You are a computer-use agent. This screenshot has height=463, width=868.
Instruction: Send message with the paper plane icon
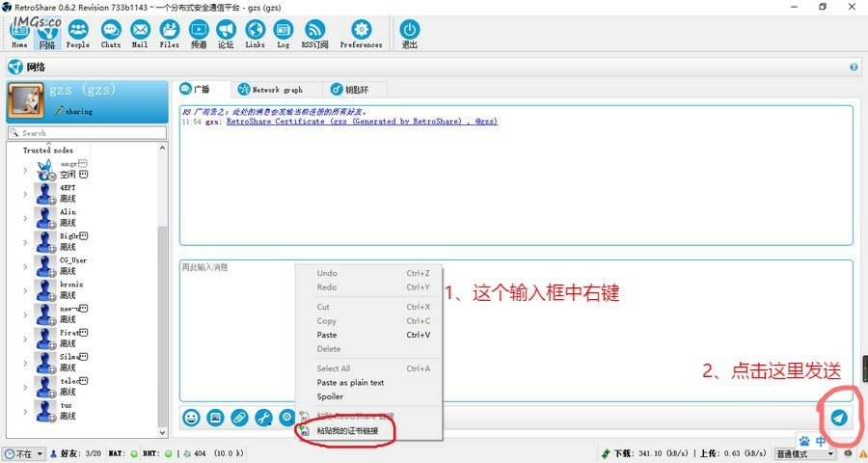(839, 418)
